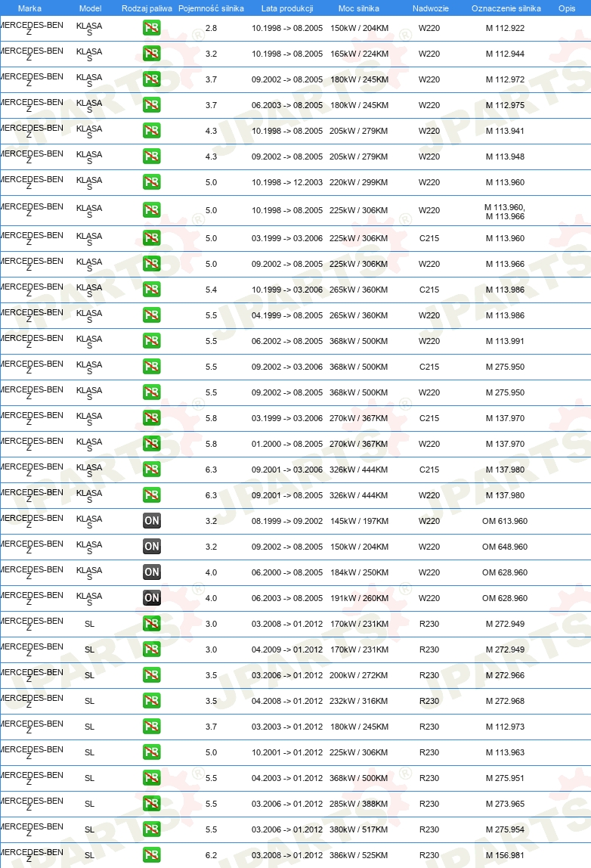Click the petrol icon in the 01.2000 production row
591x868 pixels.
[x=152, y=444]
